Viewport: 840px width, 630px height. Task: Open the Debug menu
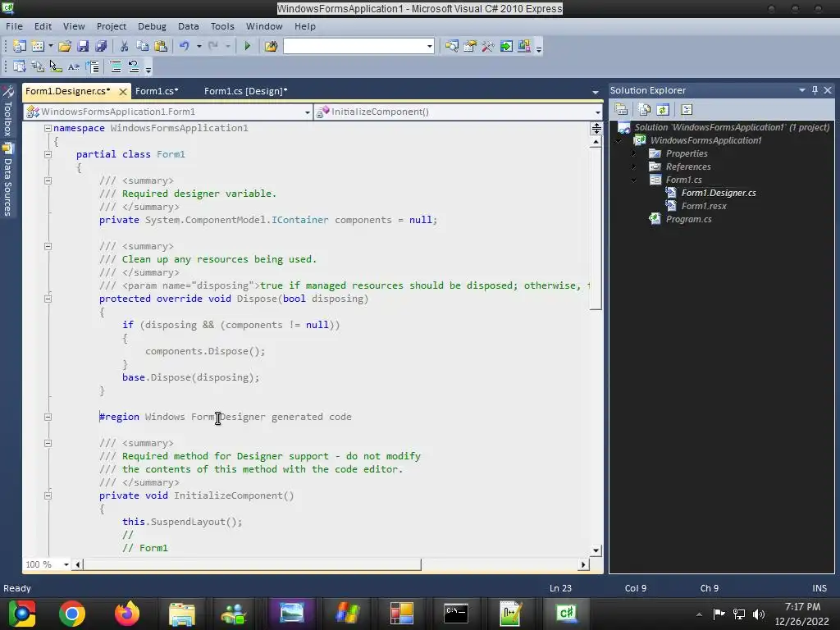point(152,26)
